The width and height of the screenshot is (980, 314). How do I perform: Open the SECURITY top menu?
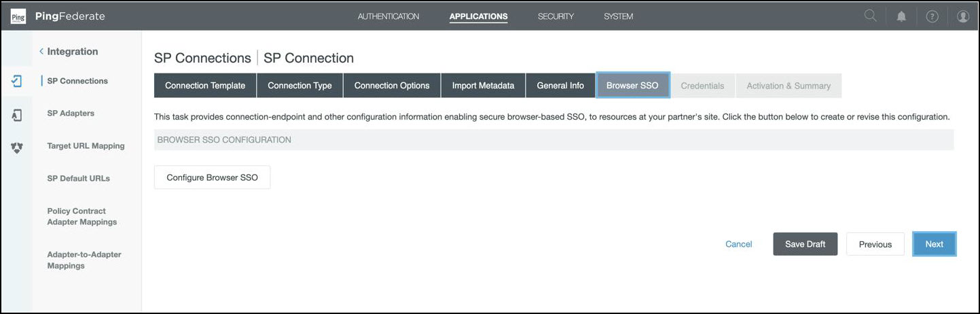556,16
